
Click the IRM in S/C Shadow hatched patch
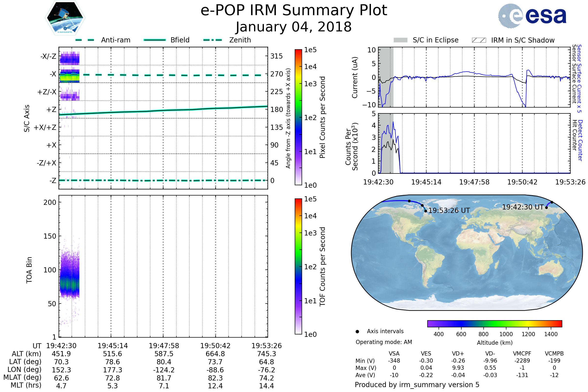479,40
